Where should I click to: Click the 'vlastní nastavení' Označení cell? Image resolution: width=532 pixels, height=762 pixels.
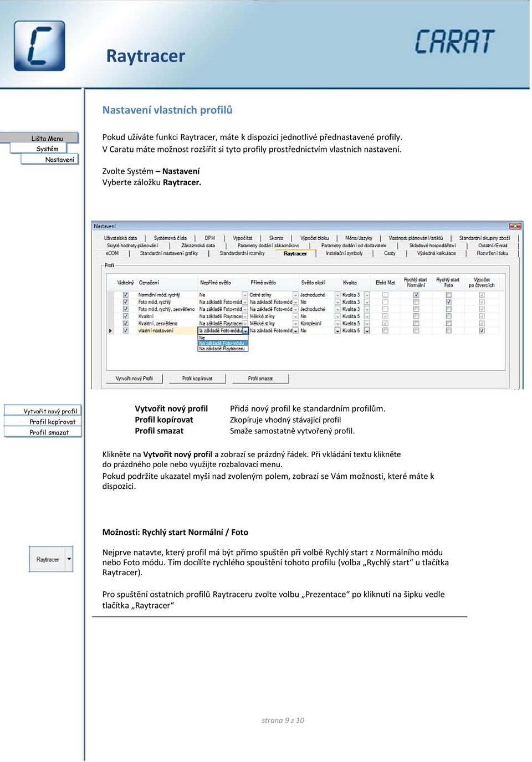[167, 331]
